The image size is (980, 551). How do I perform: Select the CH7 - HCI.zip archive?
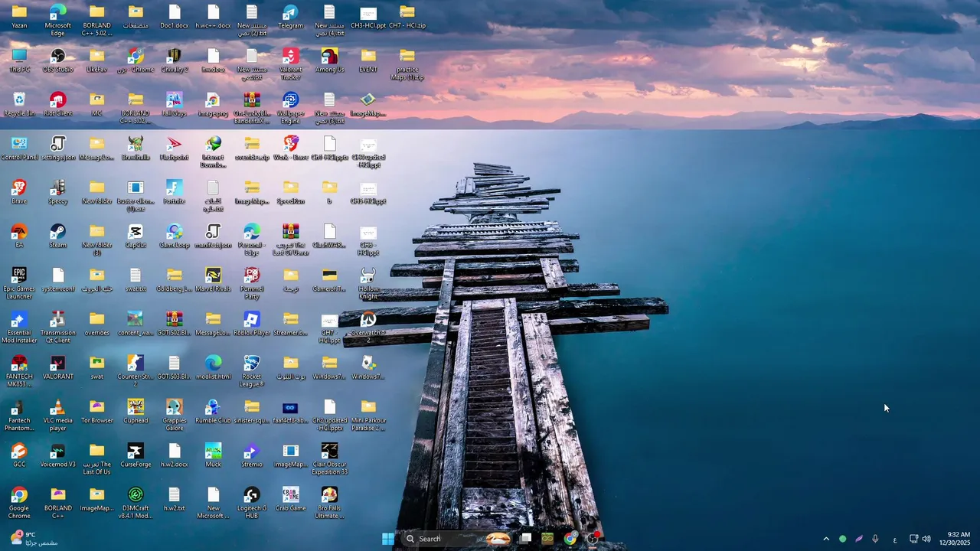click(407, 17)
